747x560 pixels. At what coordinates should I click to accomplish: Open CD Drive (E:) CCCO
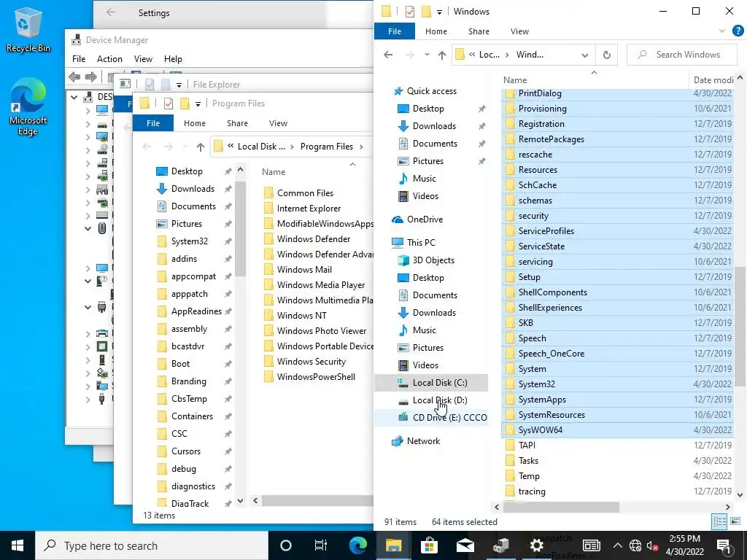pos(449,418)
